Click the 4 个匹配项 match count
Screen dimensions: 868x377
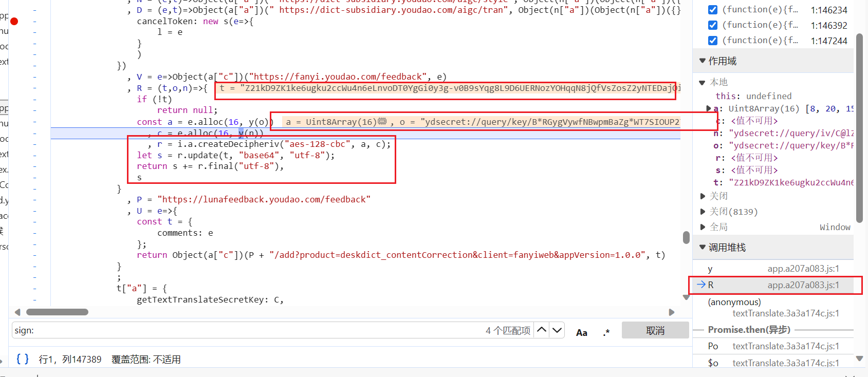(x=508, y=330)
